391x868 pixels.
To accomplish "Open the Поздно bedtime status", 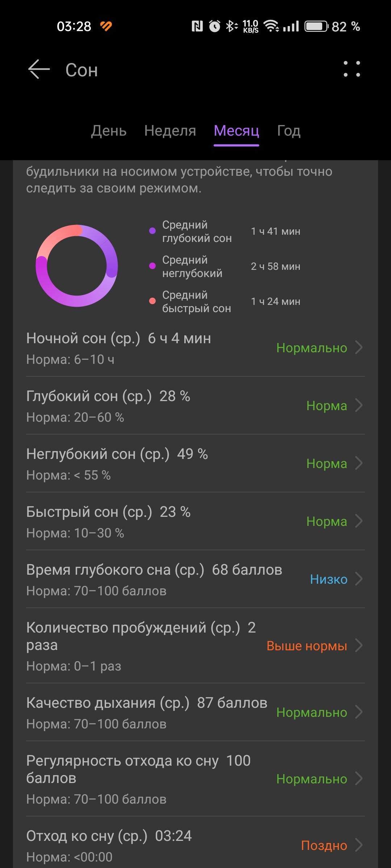I will coord(324,845).
